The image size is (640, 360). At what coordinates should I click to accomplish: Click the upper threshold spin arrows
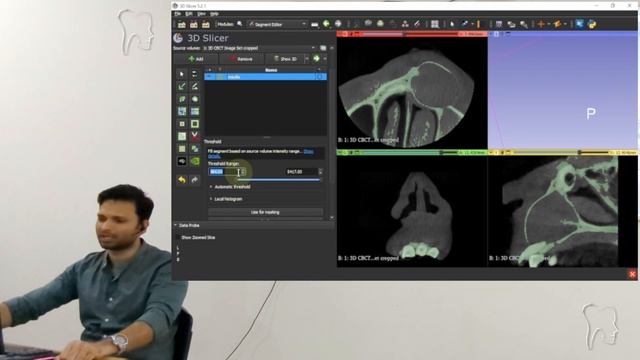(x=320, y=172)
